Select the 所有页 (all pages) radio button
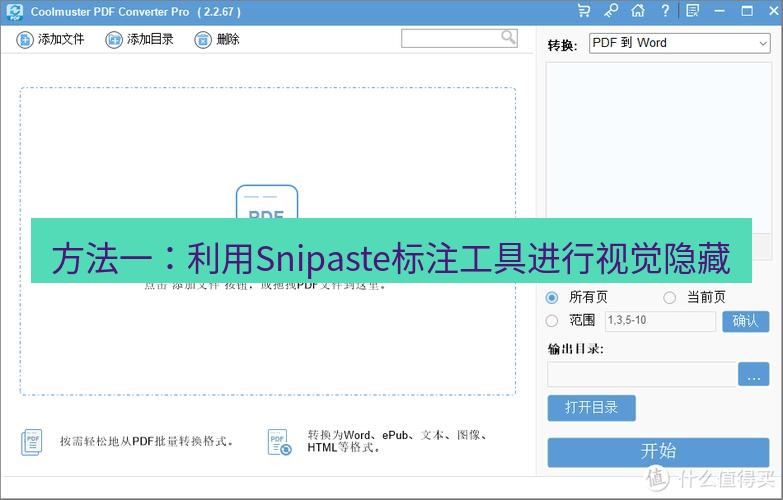Viewport: 783px width, 500px height. pos(552,298)
